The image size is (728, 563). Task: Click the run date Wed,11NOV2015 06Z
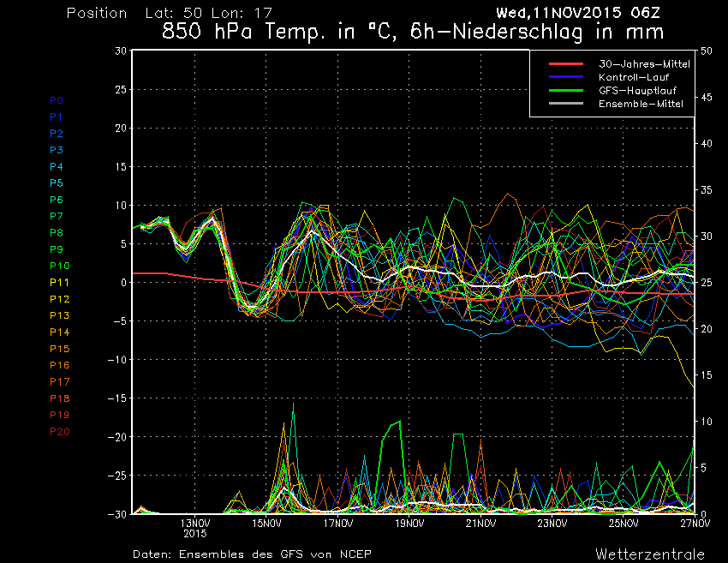578,13
